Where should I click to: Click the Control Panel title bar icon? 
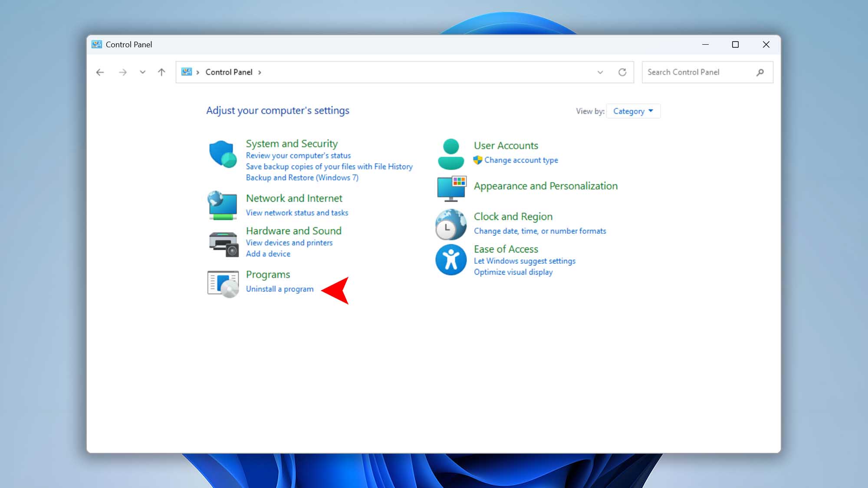pos(97,44)
